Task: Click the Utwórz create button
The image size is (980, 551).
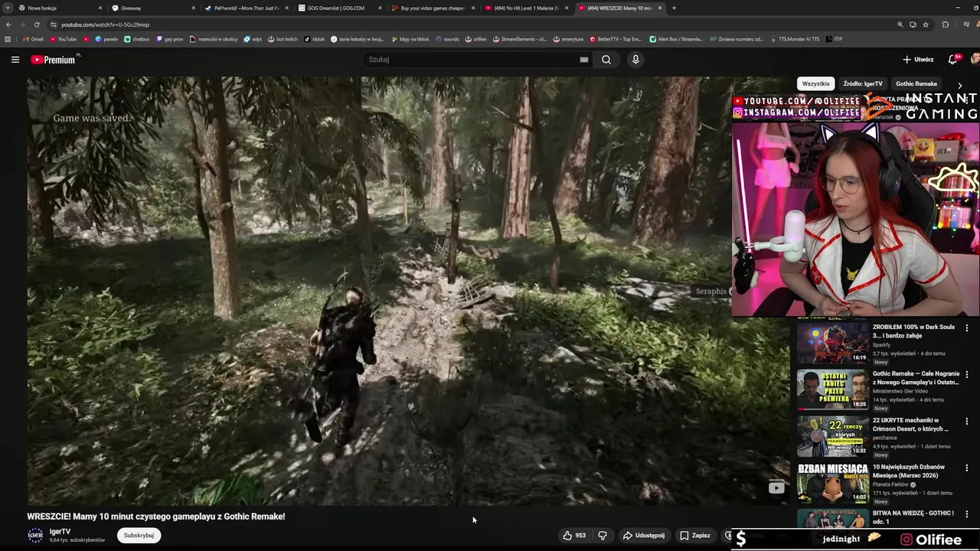Action: [x=918, y=59]
